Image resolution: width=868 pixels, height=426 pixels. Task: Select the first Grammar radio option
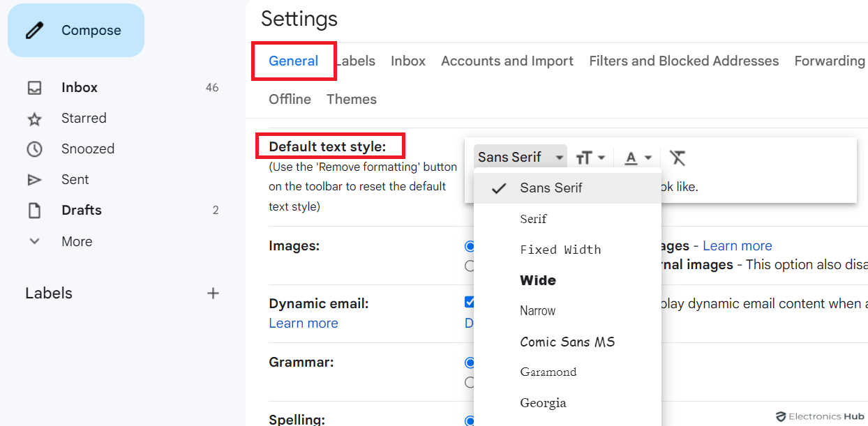[470, 363]
